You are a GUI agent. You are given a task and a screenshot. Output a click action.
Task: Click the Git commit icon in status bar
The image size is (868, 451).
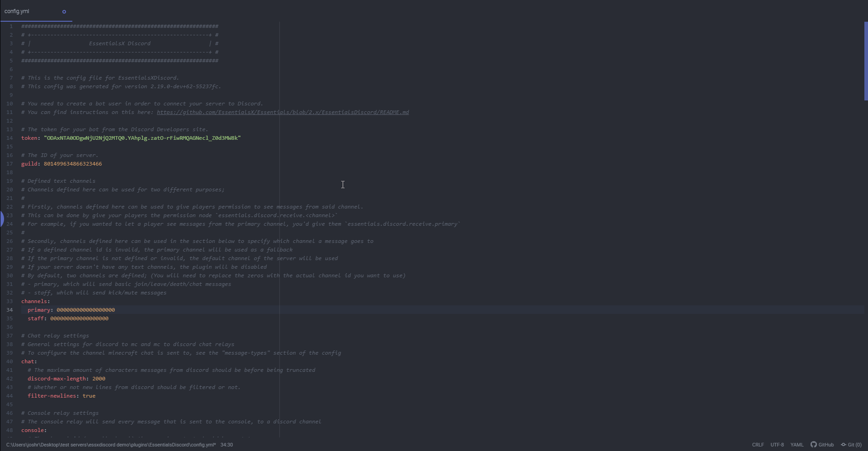(x=843, y=445)
